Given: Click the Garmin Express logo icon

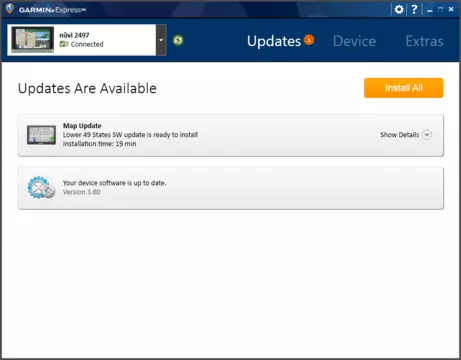Looking at the screenshot, I should (10, 9).
